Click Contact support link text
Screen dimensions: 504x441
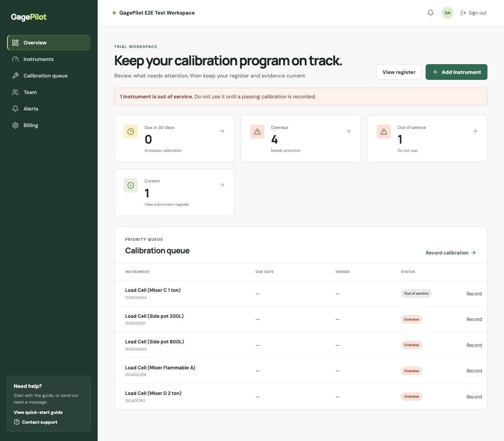pyautogui.click(x=39, y=422)
